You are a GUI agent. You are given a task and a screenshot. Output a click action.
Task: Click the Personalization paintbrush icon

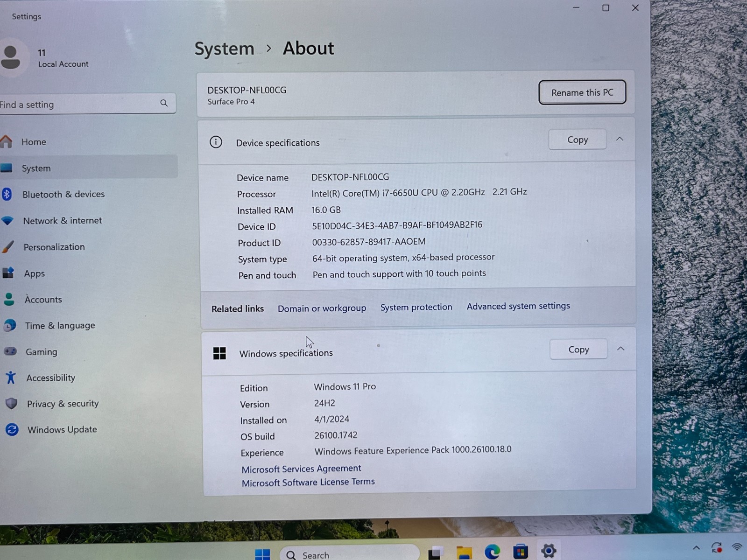click(8, 247)
